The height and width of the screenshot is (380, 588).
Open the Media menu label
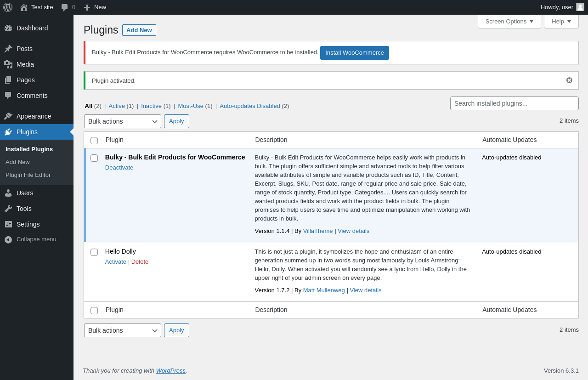(x=25, y=64)
